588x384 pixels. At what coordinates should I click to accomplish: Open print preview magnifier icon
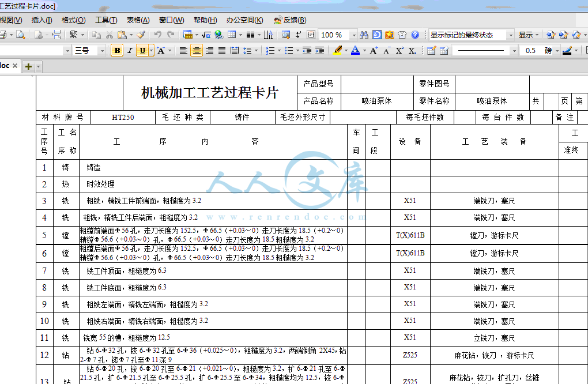tap(21, 35)
